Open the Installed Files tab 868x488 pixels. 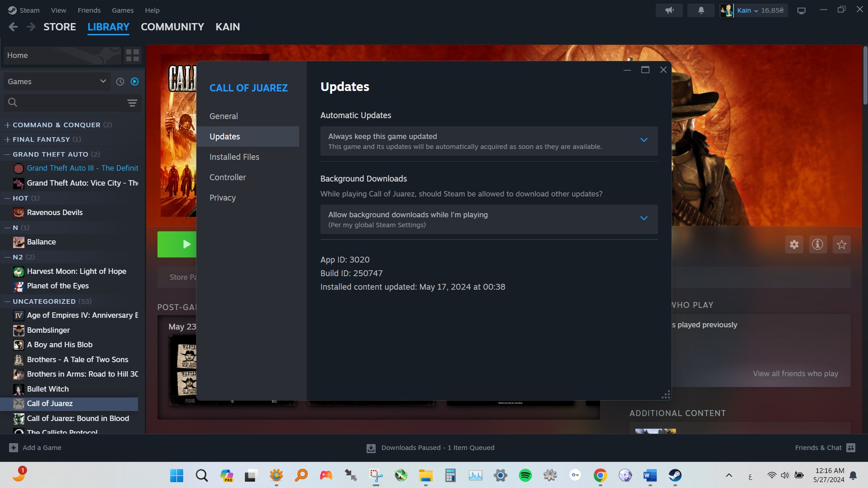point(248,157)
